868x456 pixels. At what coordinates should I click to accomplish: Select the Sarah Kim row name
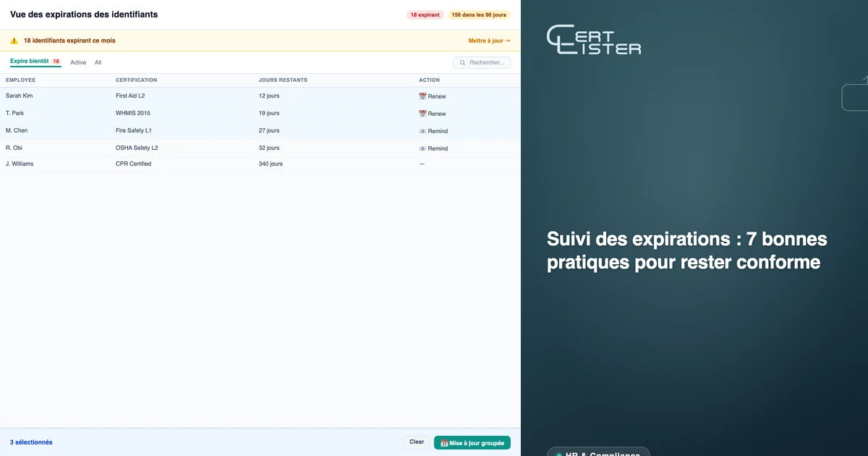tap(20, 96)
